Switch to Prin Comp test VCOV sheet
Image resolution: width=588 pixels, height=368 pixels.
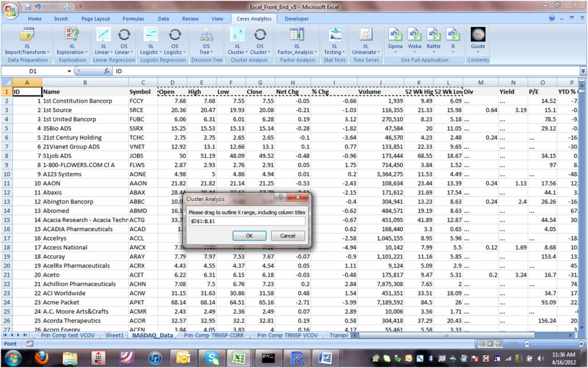point(68,335)
